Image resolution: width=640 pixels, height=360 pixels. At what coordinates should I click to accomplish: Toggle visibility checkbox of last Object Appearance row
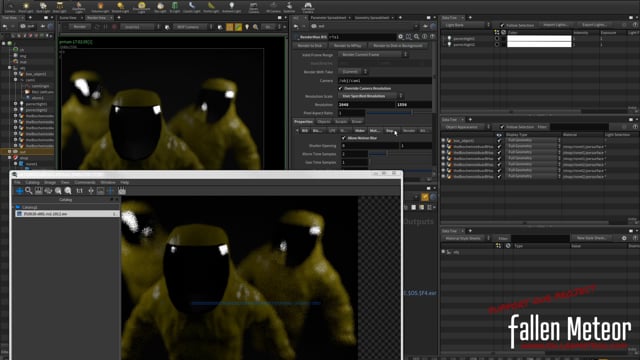(x=499, y=176)
